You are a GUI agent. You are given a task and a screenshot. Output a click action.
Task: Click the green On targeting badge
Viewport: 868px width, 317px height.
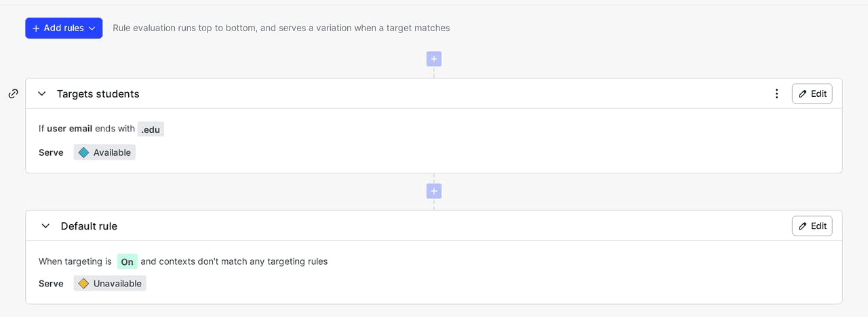pyautogui.click(x=127, y=261)
